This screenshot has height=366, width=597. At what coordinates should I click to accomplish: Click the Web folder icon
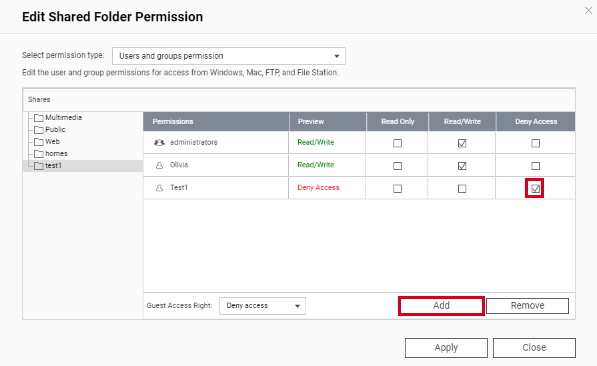(38, 142)
